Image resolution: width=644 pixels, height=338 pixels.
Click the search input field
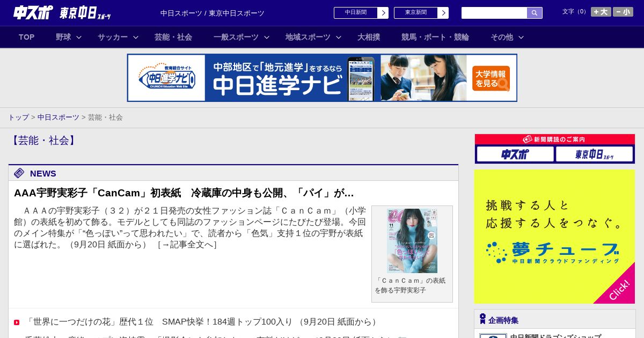pos(494,13)
